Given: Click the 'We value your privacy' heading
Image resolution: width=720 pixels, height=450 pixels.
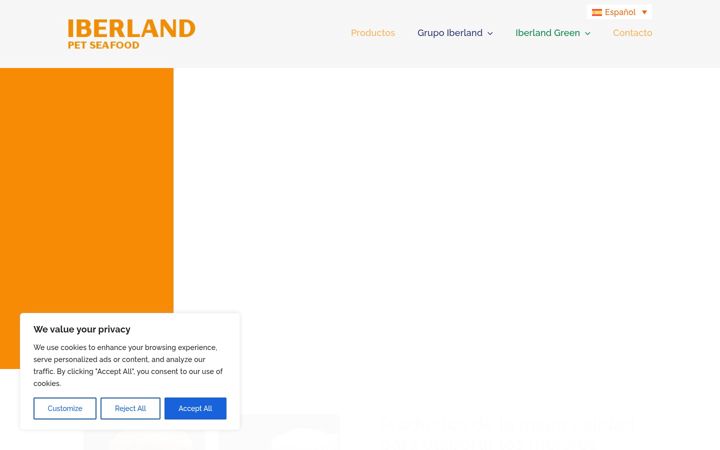Looking at the screenshot, I should pyautogui.click(x=82, y=329).
